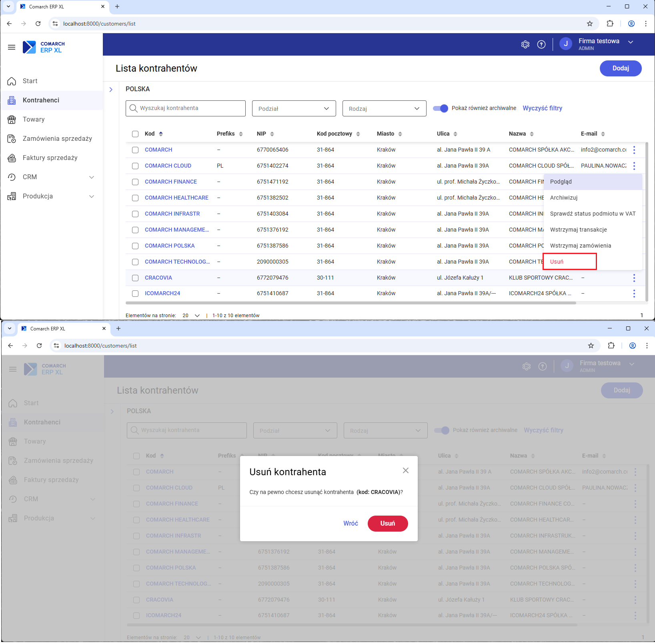Image resolution: width=655 pixels, height=644 pixels.
Task: Check the COMARCH POLSKA row checkbox
Action: point(135,246)
